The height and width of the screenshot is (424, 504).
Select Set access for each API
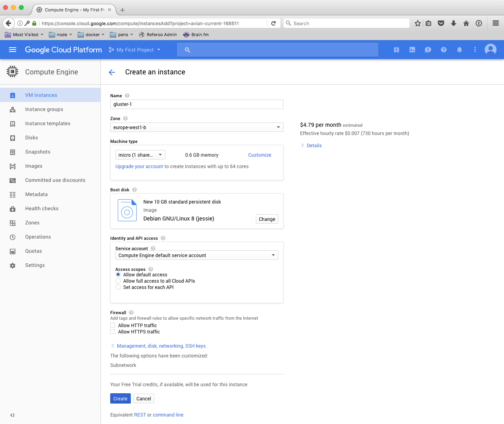point(118,287)
